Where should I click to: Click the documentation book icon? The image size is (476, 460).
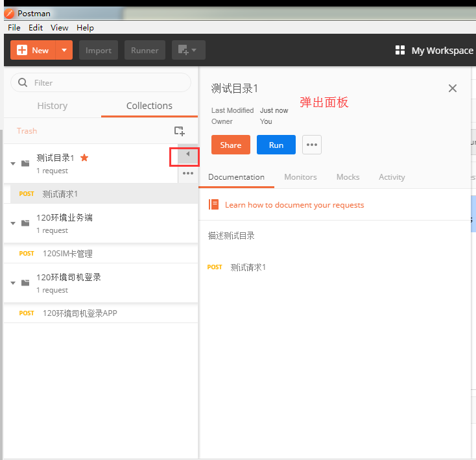pyautogui.click(x=213, y=204)
